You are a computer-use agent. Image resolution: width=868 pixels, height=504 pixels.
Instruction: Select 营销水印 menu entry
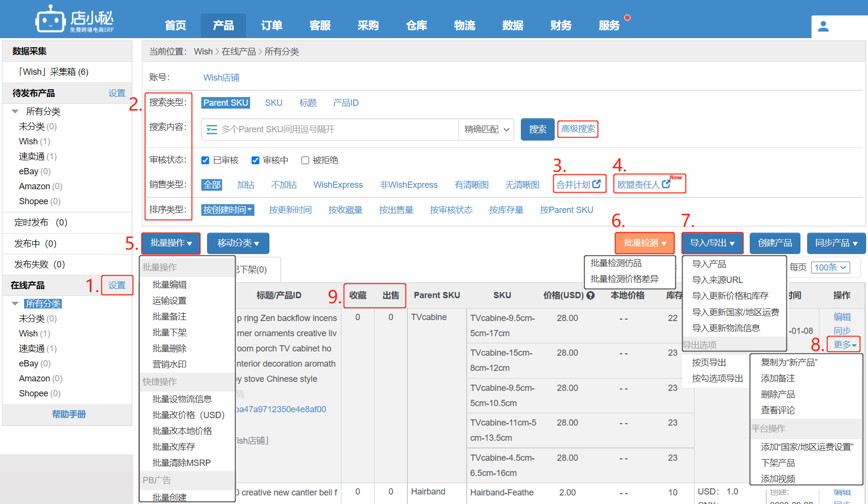pyautogui.click(x=169, y=364)
